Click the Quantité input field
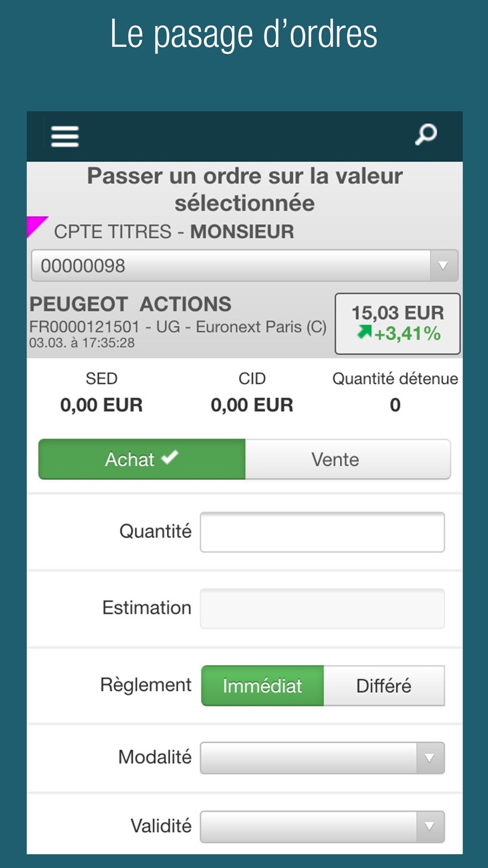 [x=322, y=532]
